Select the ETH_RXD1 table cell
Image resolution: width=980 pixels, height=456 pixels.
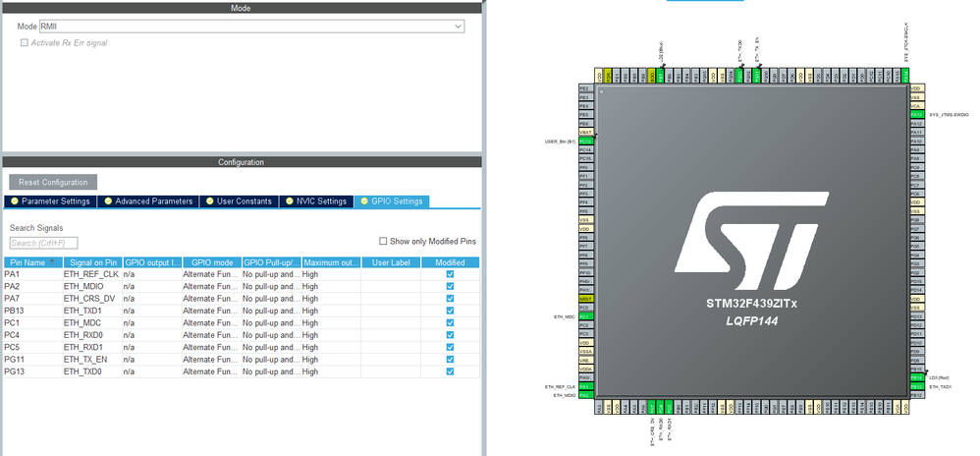[91, 347]
